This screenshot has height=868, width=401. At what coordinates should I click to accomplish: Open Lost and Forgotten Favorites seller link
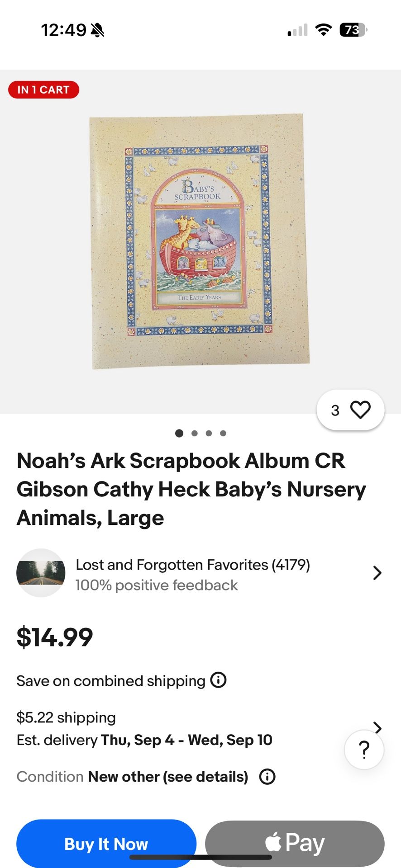(x=192, y=565)
